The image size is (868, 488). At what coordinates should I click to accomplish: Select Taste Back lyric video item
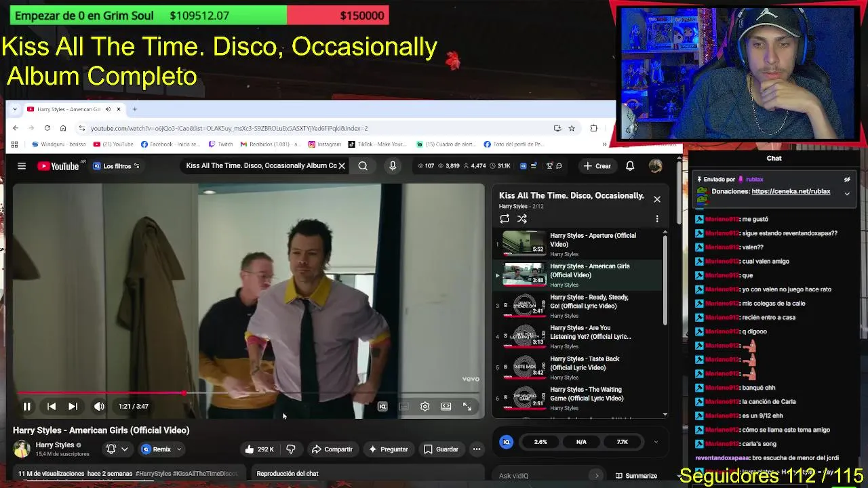[578, 367]
